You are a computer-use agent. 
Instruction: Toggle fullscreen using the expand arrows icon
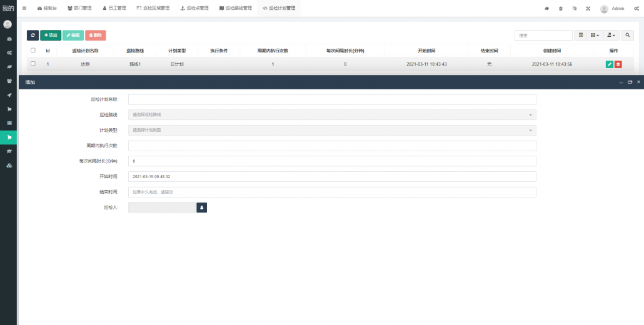pyautogui.click(x=588, y=9)
